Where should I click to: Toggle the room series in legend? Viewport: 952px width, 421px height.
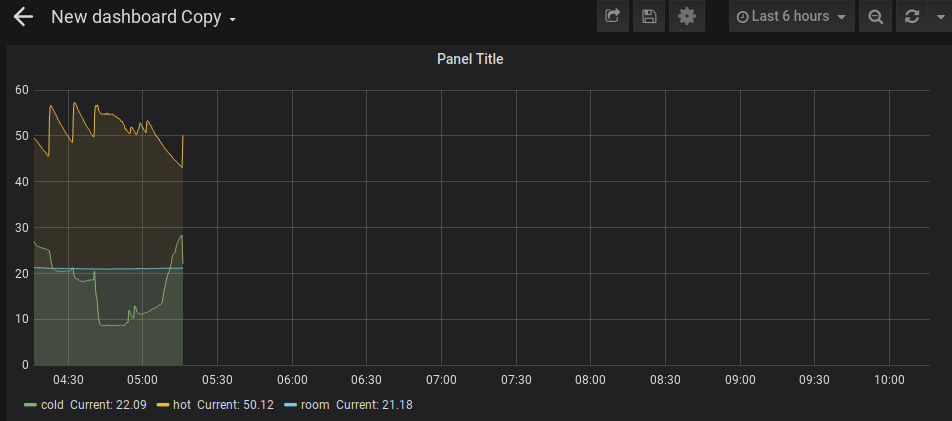(x=315, y=405)
